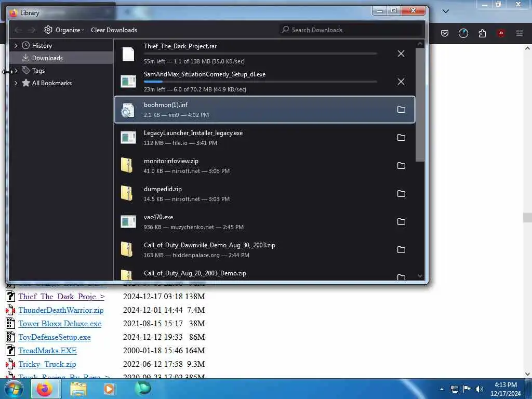Open Windows Explorer from the taskbar

(78, 389)
